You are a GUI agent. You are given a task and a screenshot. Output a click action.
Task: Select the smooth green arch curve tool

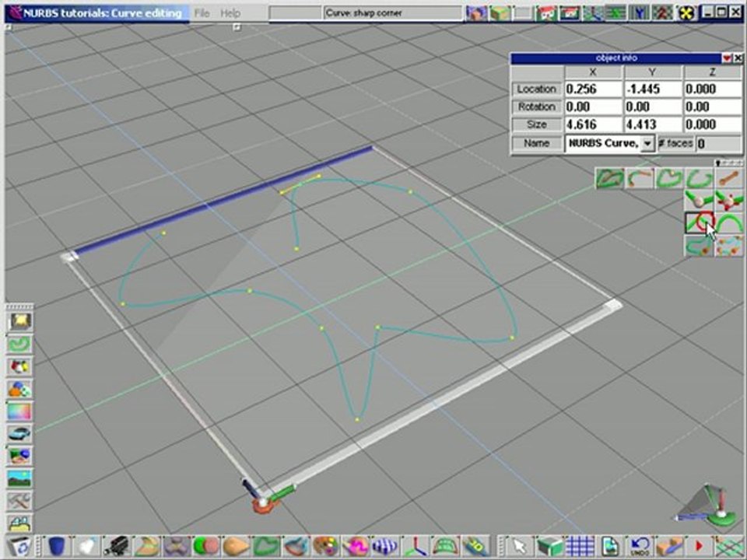pyautogui.click(x=729, y=222)
